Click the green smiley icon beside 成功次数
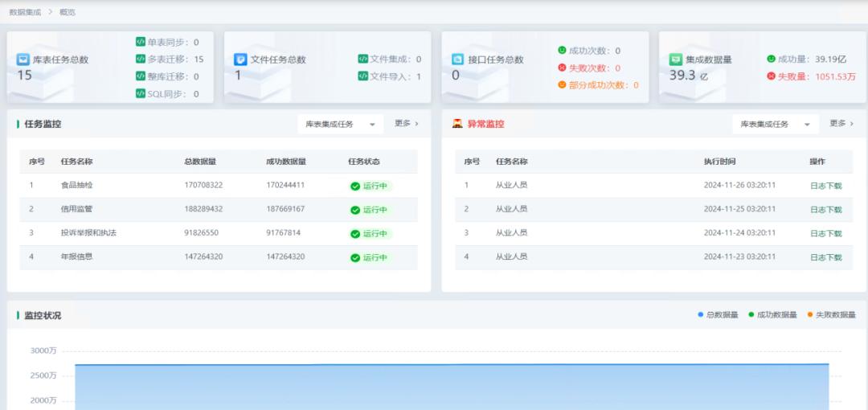Image resolution: width=868 pixels, height=410 pixels. (x=562, y=51)
